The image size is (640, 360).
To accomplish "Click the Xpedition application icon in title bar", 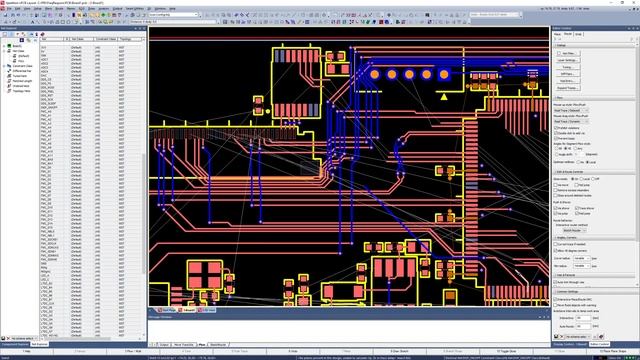I will (x=2, y=2).
